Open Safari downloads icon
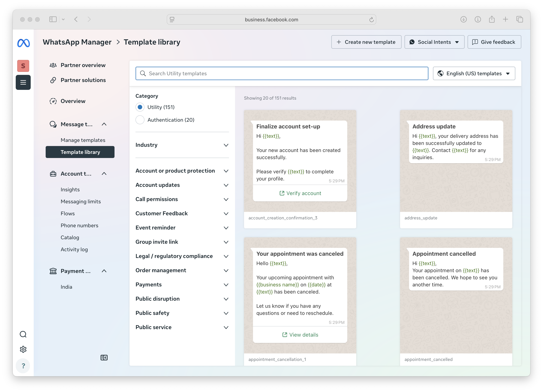543x392 pixels. [463, 19]
